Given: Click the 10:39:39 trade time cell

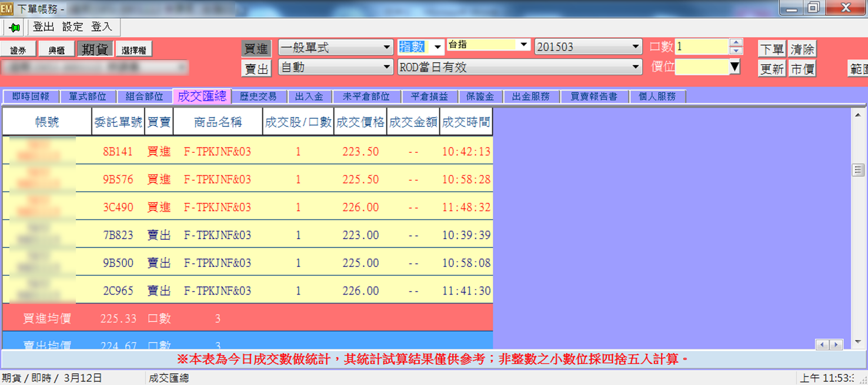Looking at the screenshot, I should tap(466, 235).
